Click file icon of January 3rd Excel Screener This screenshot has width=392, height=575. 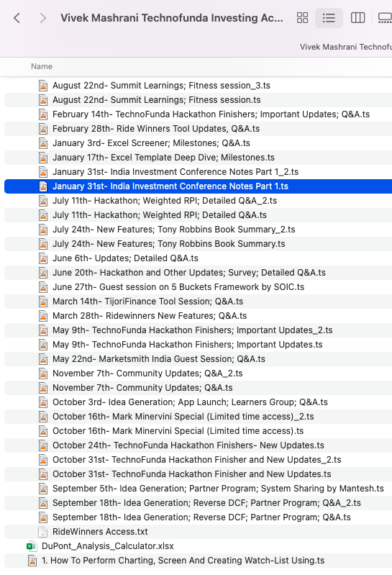(43, 143)
